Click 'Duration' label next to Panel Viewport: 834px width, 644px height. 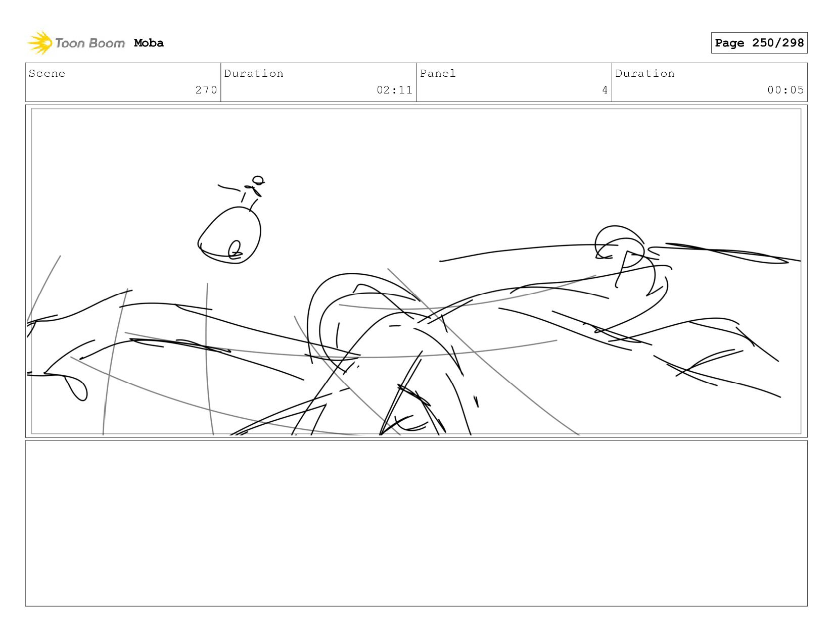pos(645,73)
